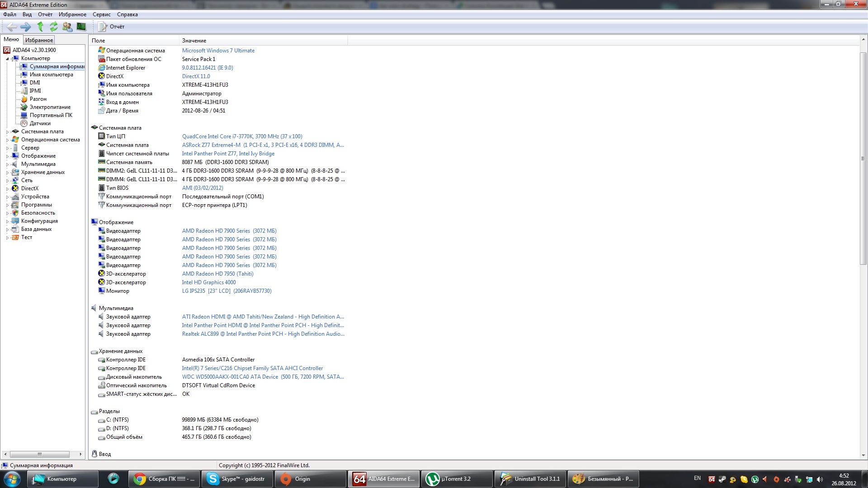The height and width of the screenshot is (488, 868).
Task: Expand the Сервер tree node
Action: click(7, 148)
